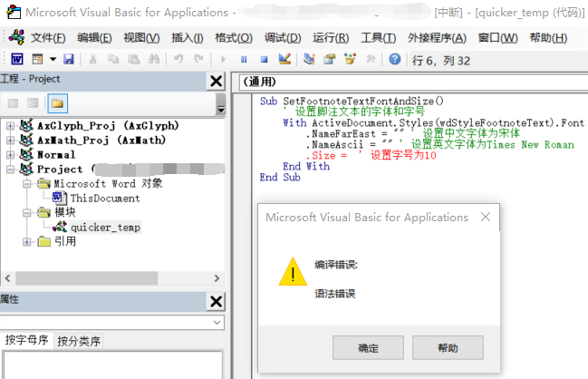Open the 编辑(E) menu
Image resolution: width=588 pixels, height=379 pixels.
pos(94,38)
